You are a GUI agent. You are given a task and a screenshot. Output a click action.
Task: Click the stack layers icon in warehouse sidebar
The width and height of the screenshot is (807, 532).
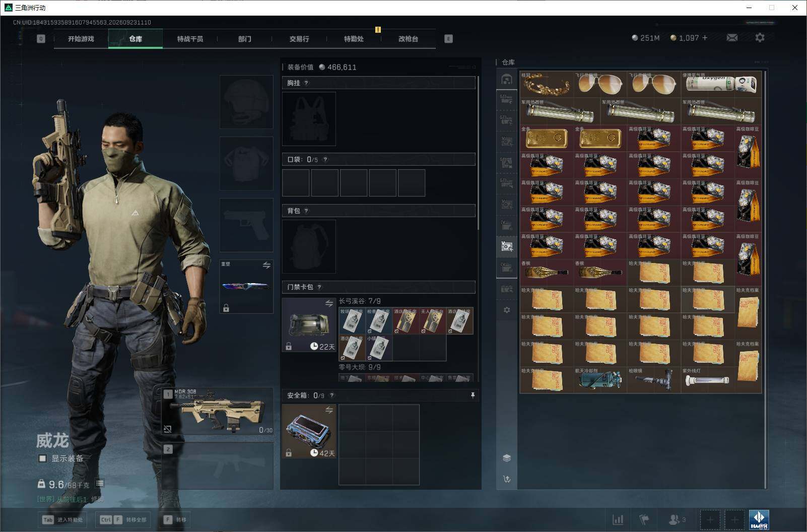[507, 458]
